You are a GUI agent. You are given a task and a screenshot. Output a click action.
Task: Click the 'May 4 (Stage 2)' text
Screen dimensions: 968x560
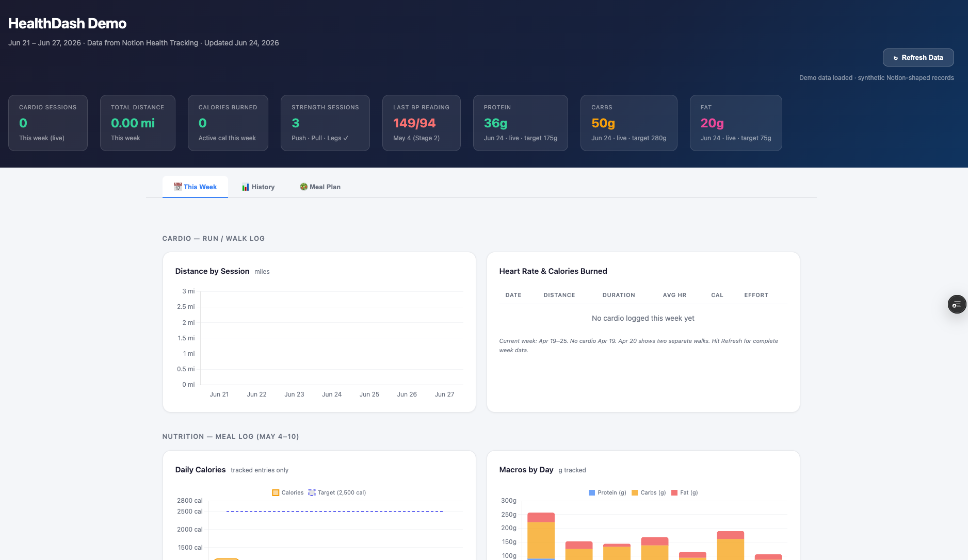pos(416,138)
